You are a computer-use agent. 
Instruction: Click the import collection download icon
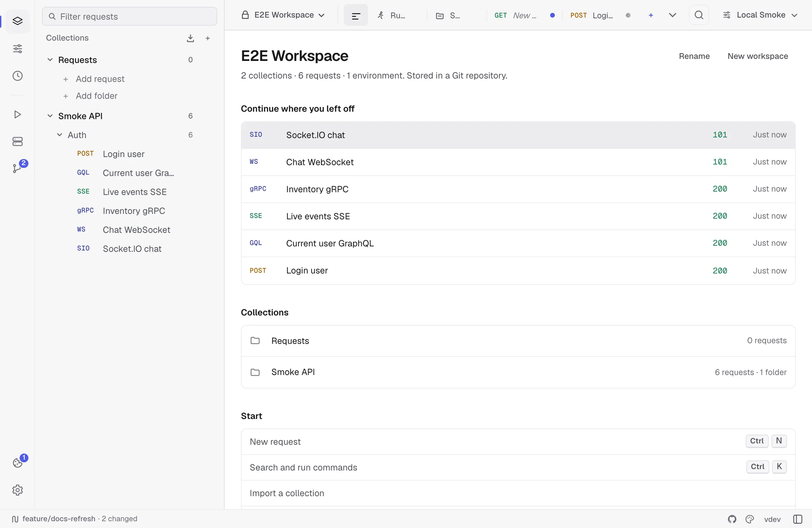click(190, 38)
